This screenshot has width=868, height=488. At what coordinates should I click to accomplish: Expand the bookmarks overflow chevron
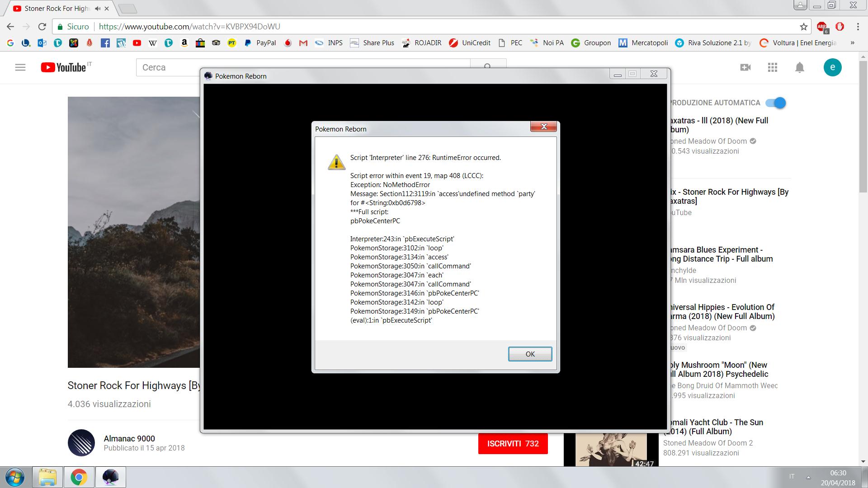pos(853,43)
